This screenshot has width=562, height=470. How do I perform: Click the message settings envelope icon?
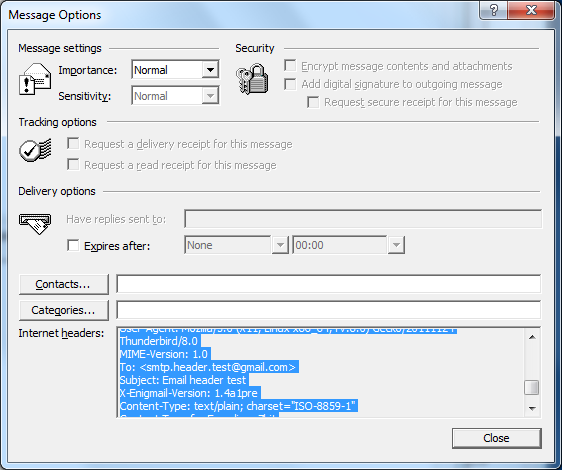(x=35, y=79)
